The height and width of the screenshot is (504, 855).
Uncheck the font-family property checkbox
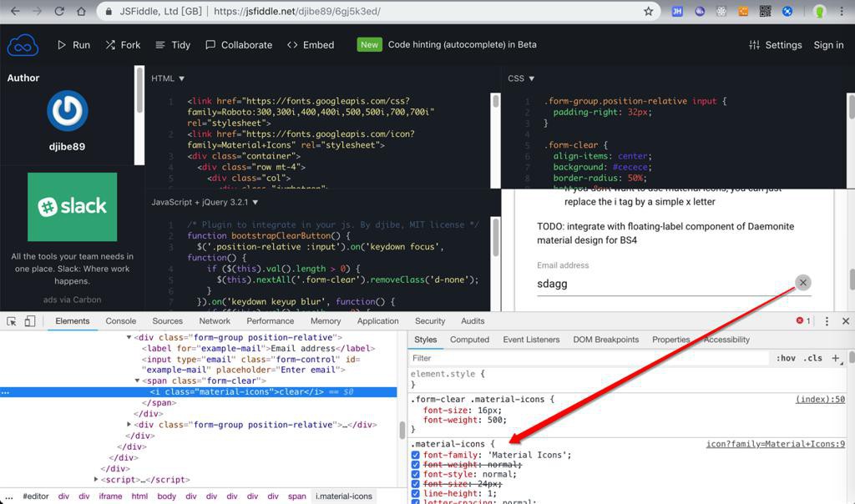tap(416, 455)
